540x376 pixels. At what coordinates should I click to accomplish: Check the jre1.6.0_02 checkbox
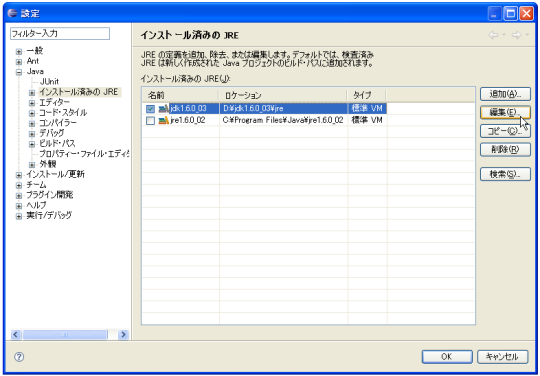(x=150, y=121)
